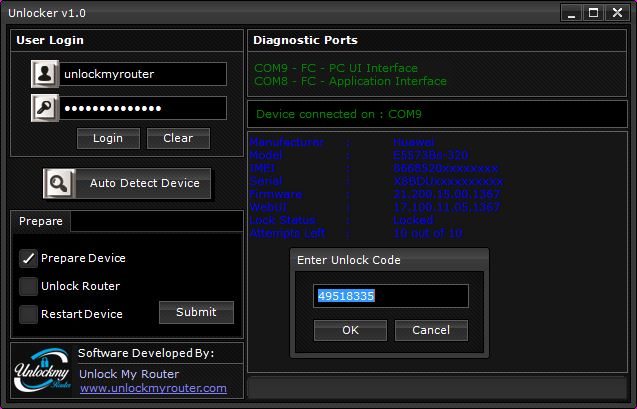This screenshot has height=409, width=637.
Task: Click the Lock Status value Locked
Action: click(413, 220)
